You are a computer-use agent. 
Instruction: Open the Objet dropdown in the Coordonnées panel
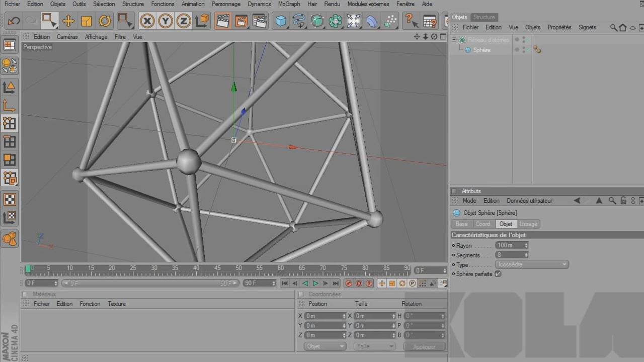point(324,346)
